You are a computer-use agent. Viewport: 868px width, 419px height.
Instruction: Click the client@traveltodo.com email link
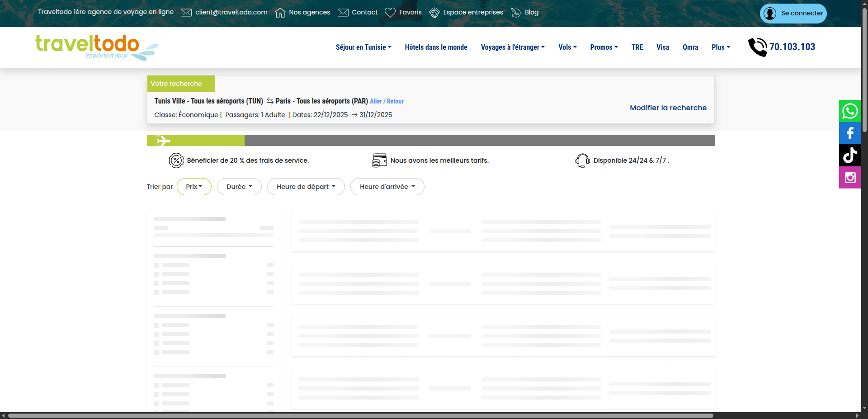(x=231, y=12)
